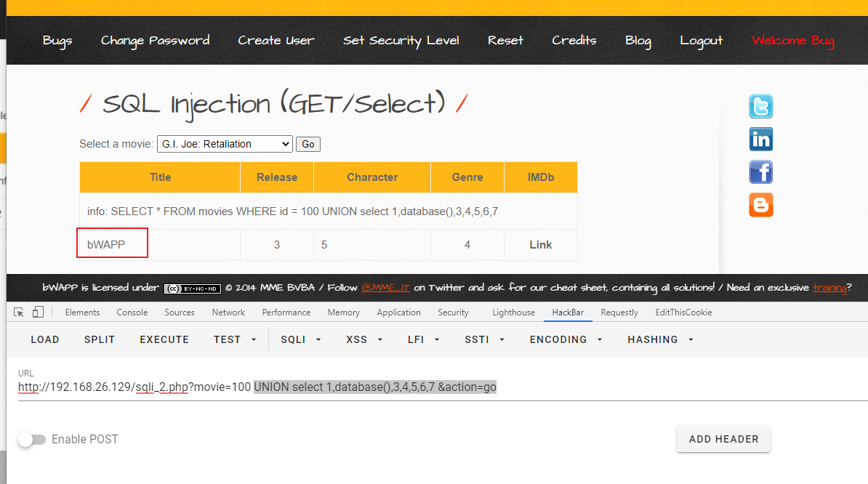This screenshot has height=484, width=868.
Task: Switch to the Performance tab
Action: (x=286, y=312)
